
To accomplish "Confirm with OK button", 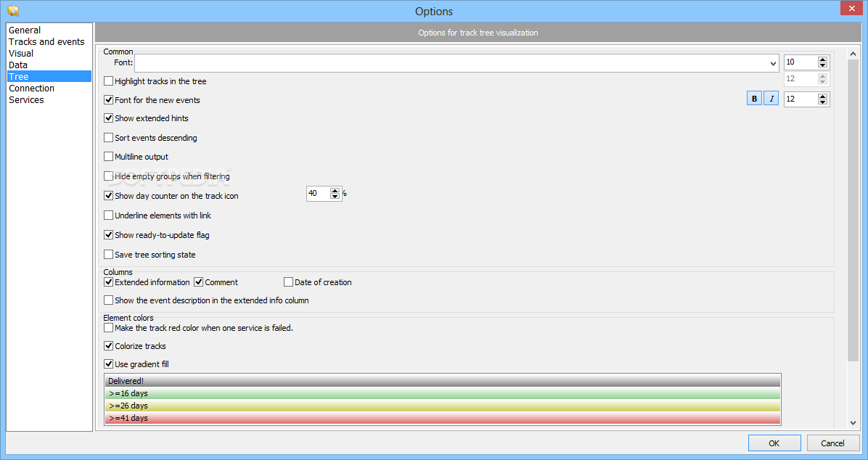I will tap(774, 443).
